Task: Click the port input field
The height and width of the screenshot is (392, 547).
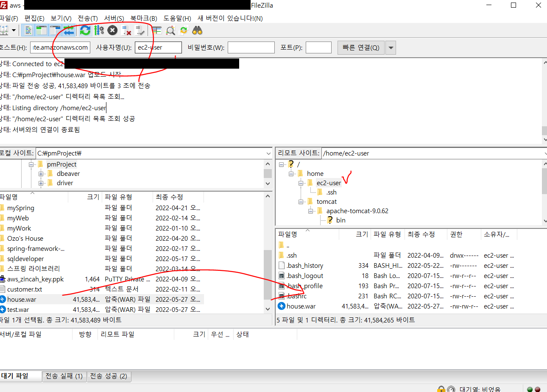Action: (x=318, y=47)
